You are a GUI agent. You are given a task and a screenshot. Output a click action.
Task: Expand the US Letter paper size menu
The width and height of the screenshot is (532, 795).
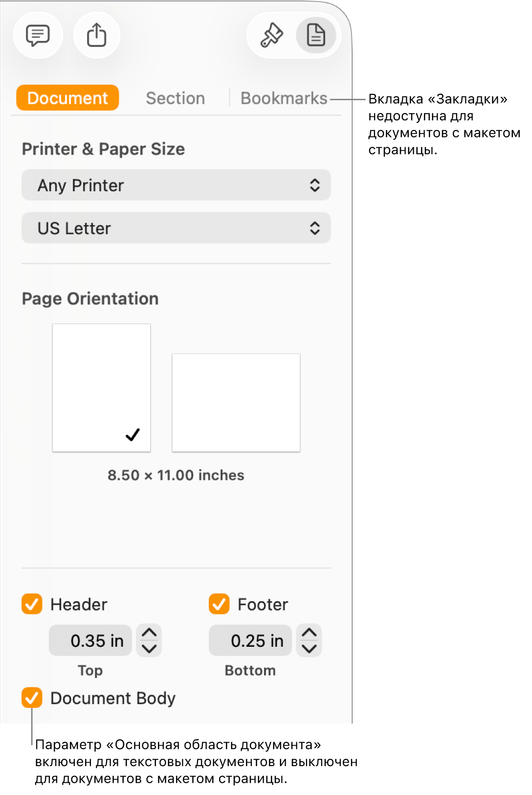click(176, 228)
